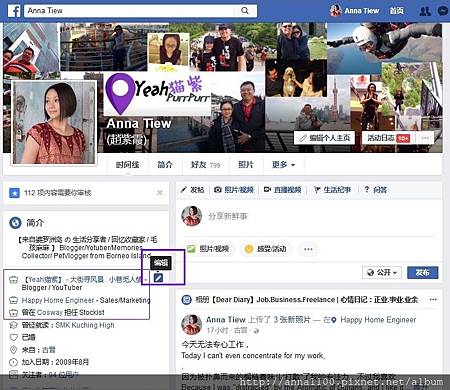Click the graduation icon beside SMK Kuching High
The height and width of the screenshot is (390, 450).
(13, 325)
